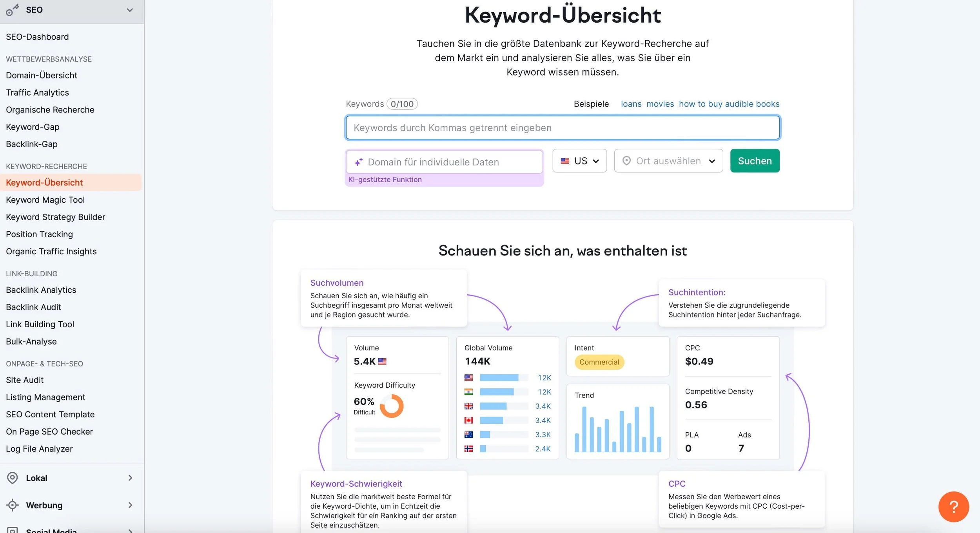The width and height of the screenshot is (980, 533).
Task: Focus the Keywords durch Kommas input field
Action: pyautogui.click(x=563, y=128)
